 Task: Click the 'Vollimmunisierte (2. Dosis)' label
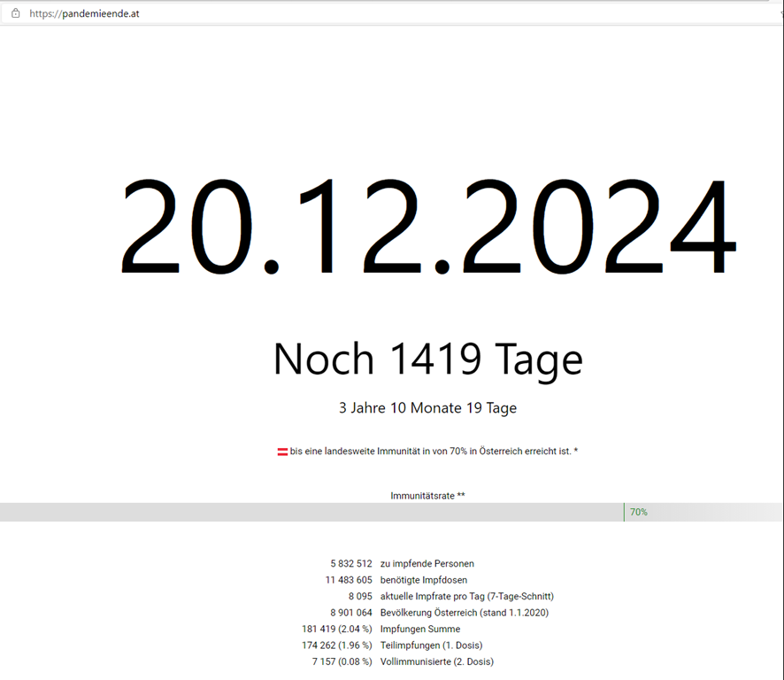pyautogui.click(x=436, y=662)
